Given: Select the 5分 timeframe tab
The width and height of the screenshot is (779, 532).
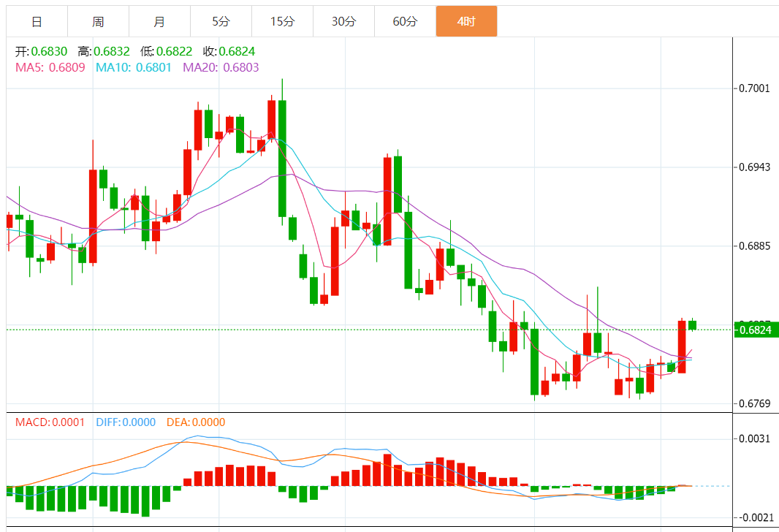Looking at the screenshot, I should [221, 21].
